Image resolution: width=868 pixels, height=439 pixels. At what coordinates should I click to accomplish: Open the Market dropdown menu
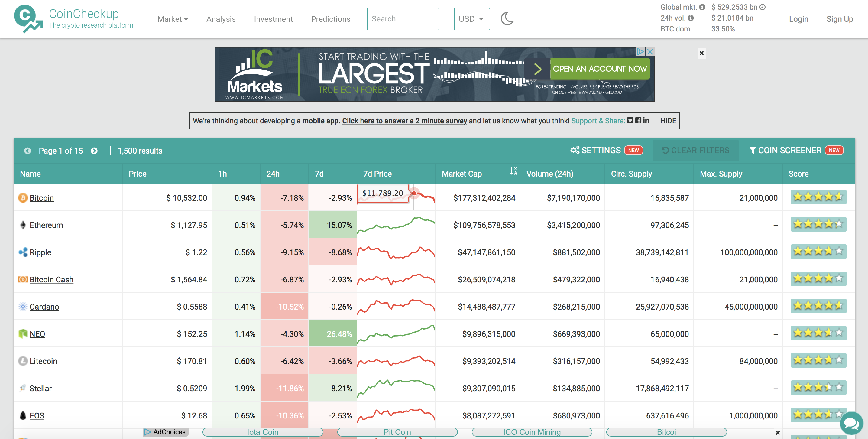[x=173, y=19]
